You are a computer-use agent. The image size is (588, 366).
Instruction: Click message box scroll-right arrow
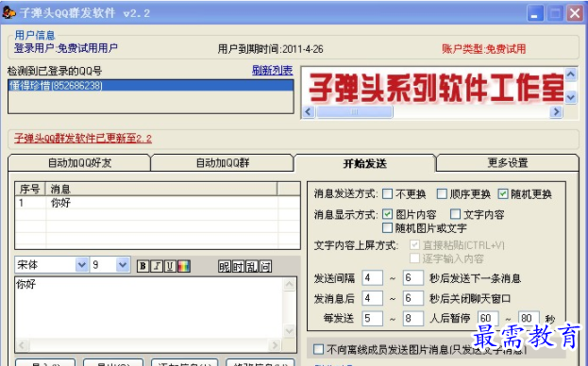(275, 344)
